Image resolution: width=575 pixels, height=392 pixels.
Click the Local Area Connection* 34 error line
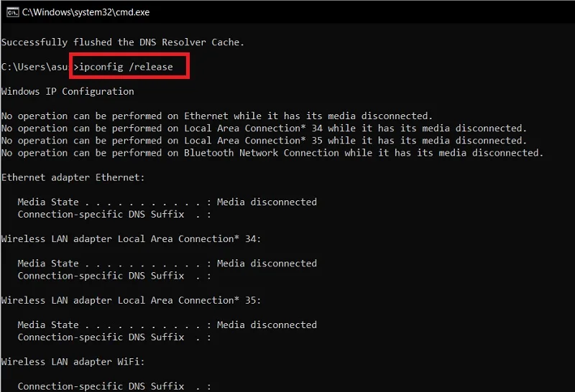(264, 129)
